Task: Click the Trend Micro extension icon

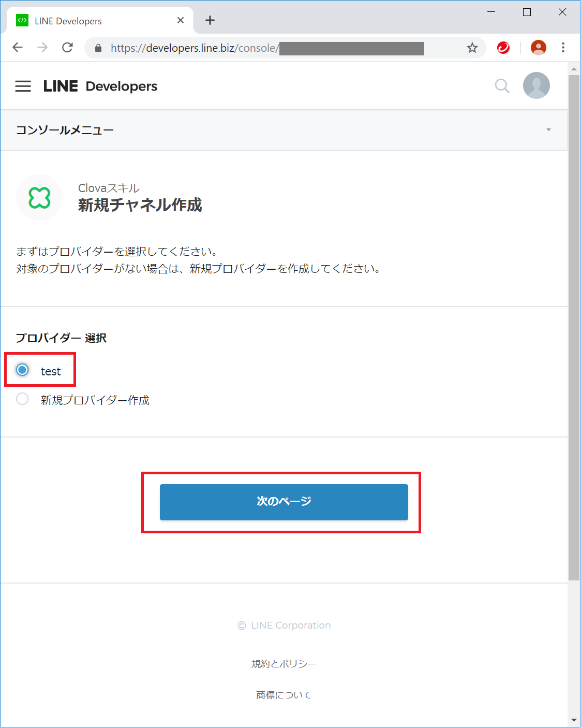Action: point(503,48)
